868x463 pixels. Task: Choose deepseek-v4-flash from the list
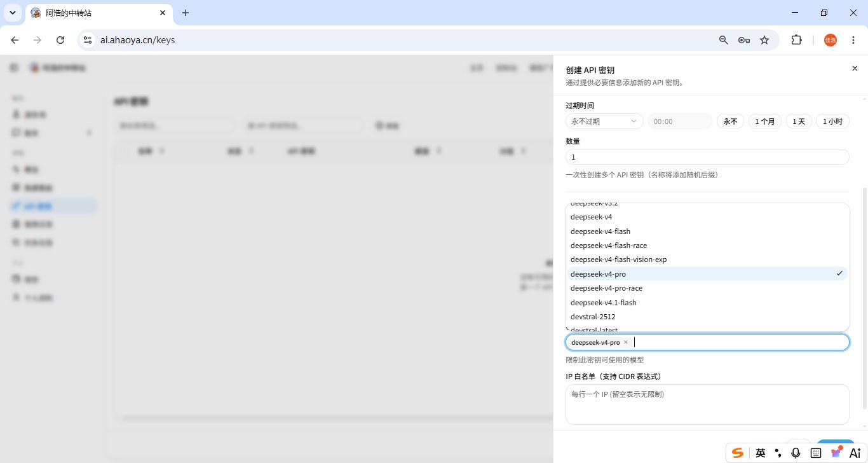coord(707,231)
